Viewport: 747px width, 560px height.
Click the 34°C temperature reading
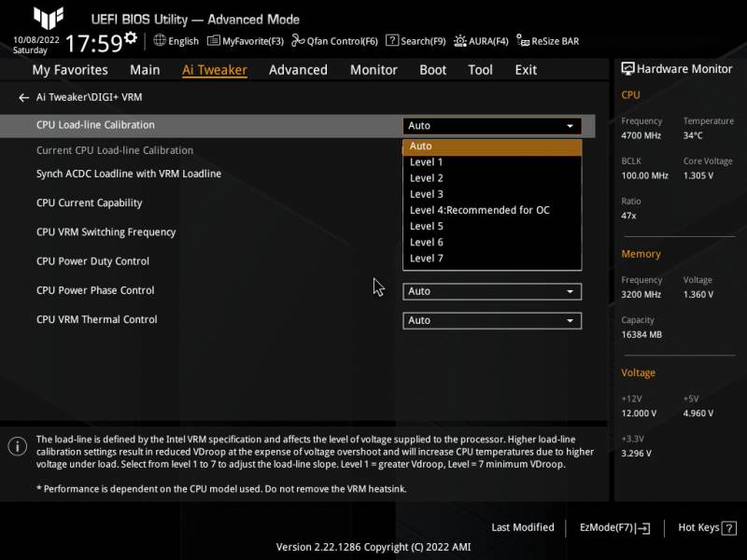tap(693, 135)
